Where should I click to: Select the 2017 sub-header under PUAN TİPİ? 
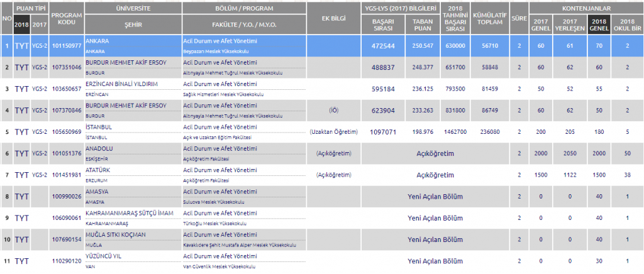tap(40, 24)
